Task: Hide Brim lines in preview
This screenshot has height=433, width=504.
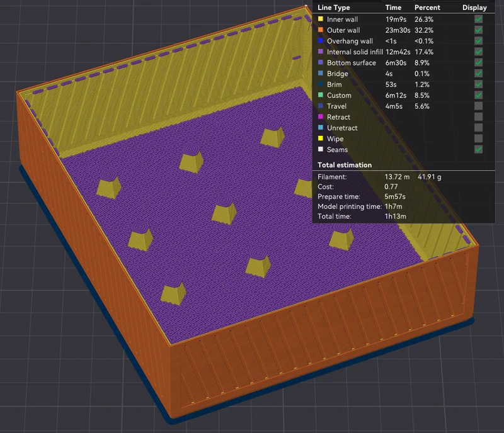Action: click(x=478, y=84)
